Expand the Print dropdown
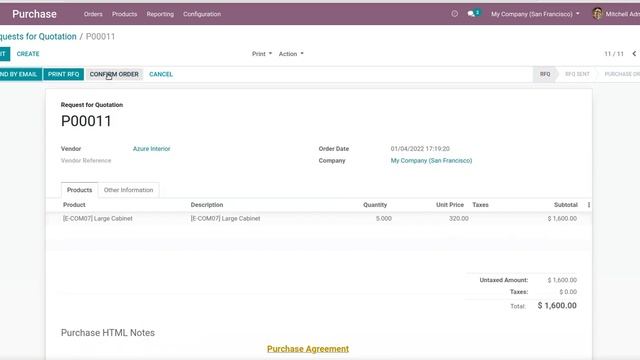Image resolution: width=640 pixels, height=360 pixels. pos(262,54)
